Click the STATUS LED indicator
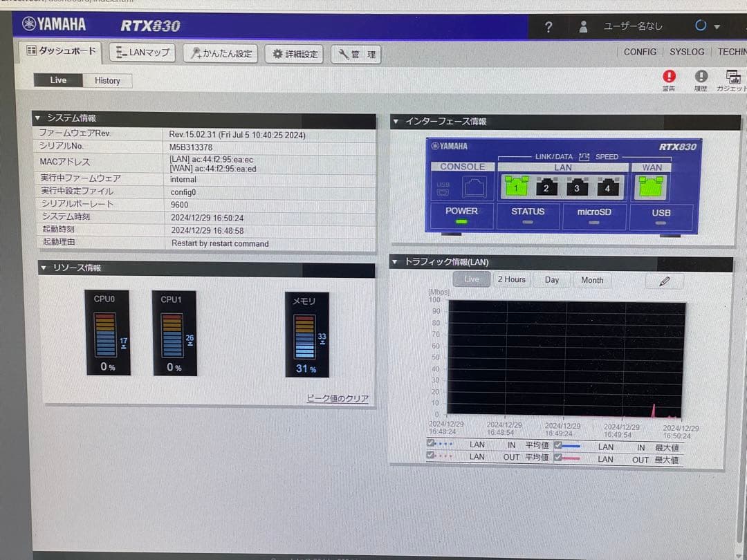747x560 pixels. [x=527, y=222]
